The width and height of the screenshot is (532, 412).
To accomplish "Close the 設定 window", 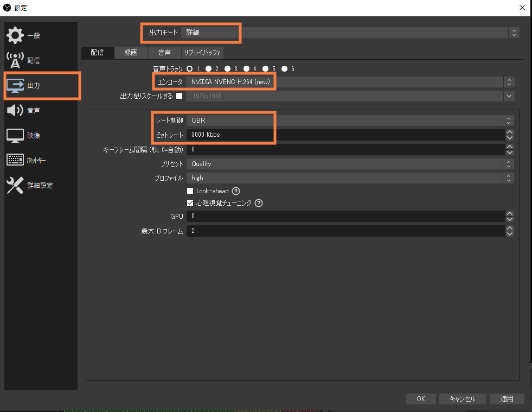I will tap(522, 8).
